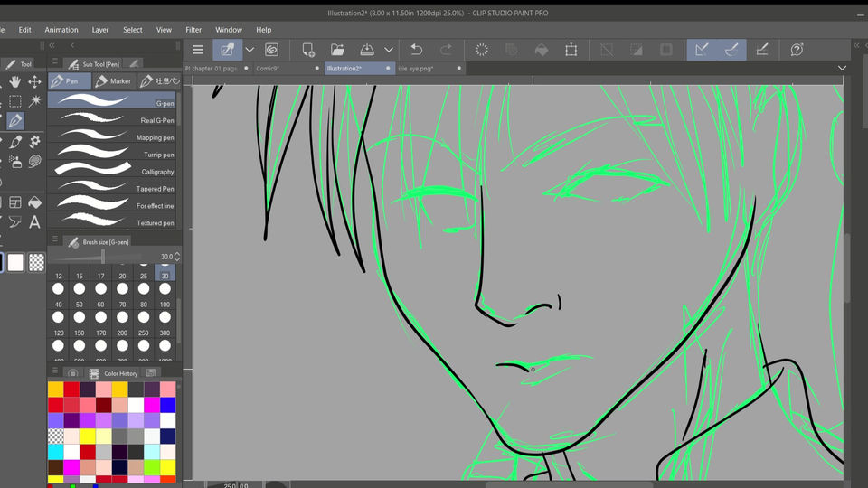Open quick access pen settings icon
Screen dimensions: 868x488
(x=227, y=50)
